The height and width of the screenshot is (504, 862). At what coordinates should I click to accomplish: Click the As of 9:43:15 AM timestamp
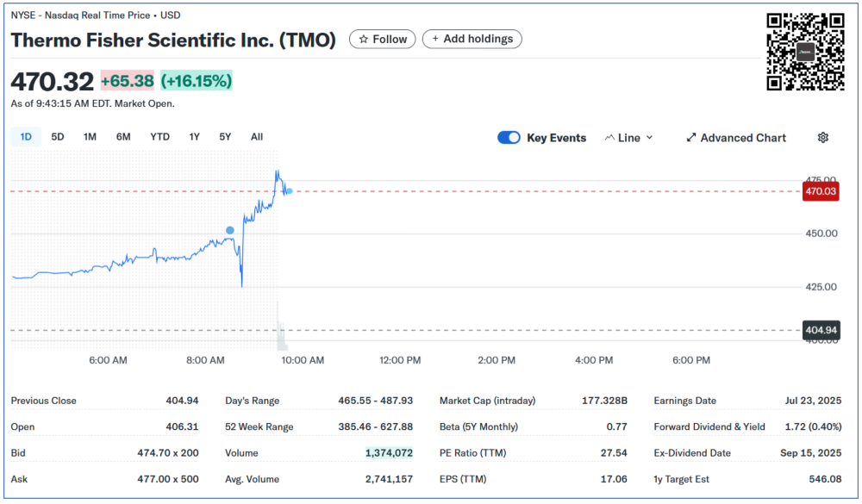[x=92, y=104]
